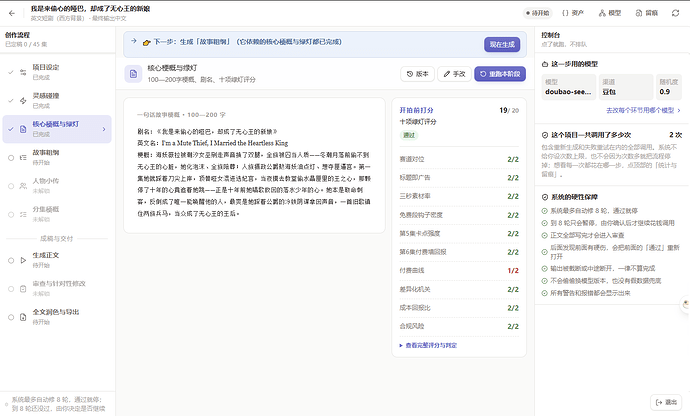Click the 合规风险 score row
This screenshot has width=690, height=416.
point(459,326)
